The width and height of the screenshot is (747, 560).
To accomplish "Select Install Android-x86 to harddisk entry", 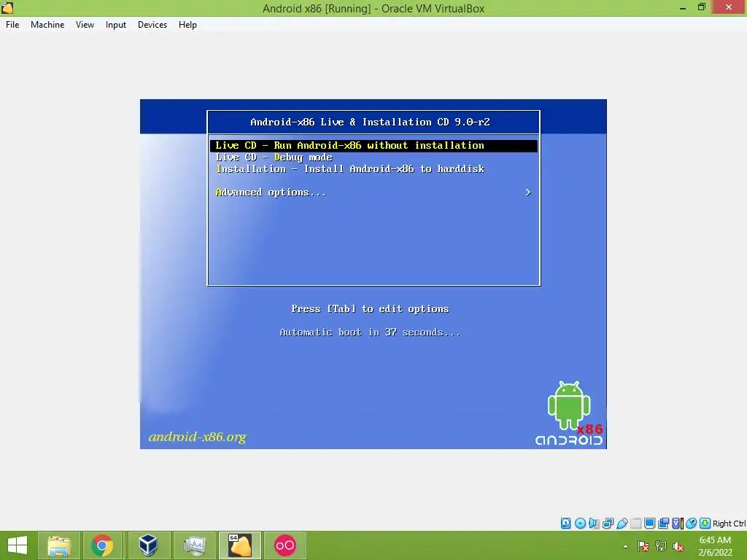I will tap(350, 169).
